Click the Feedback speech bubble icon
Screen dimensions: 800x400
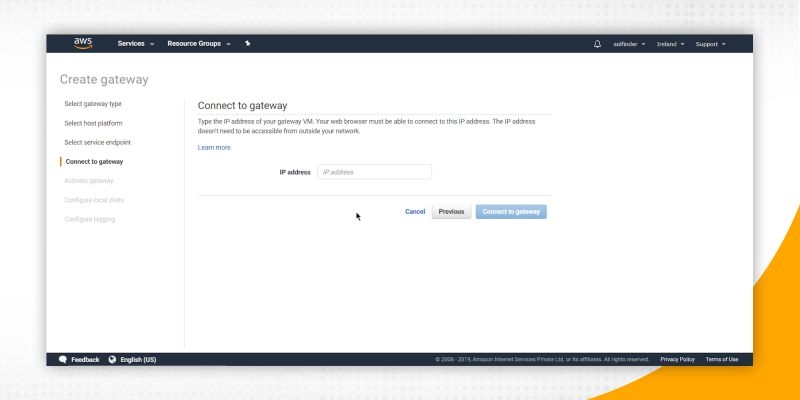point(63,359)
